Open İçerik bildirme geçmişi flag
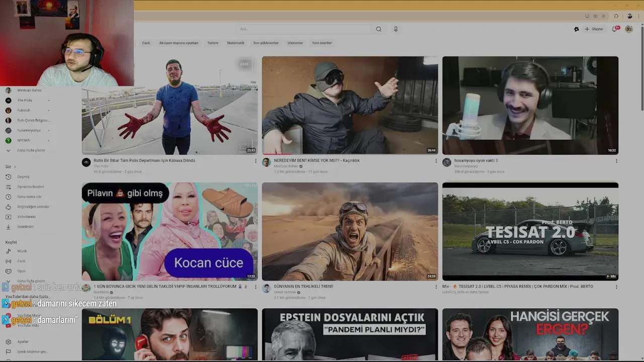The height and width of the screenshot is (362, 644). tap(8, 351)
